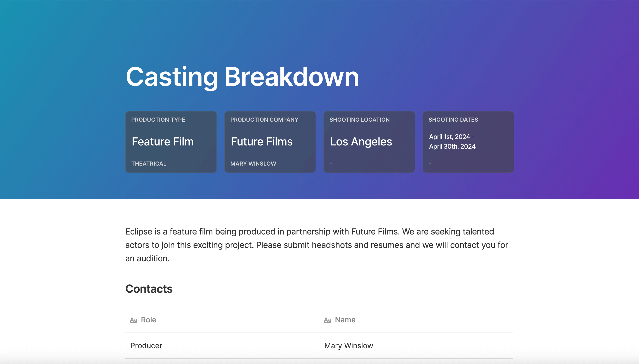639x364 pixels.
Task: Click the Name column text-type icon
Action: coord(327,320)
